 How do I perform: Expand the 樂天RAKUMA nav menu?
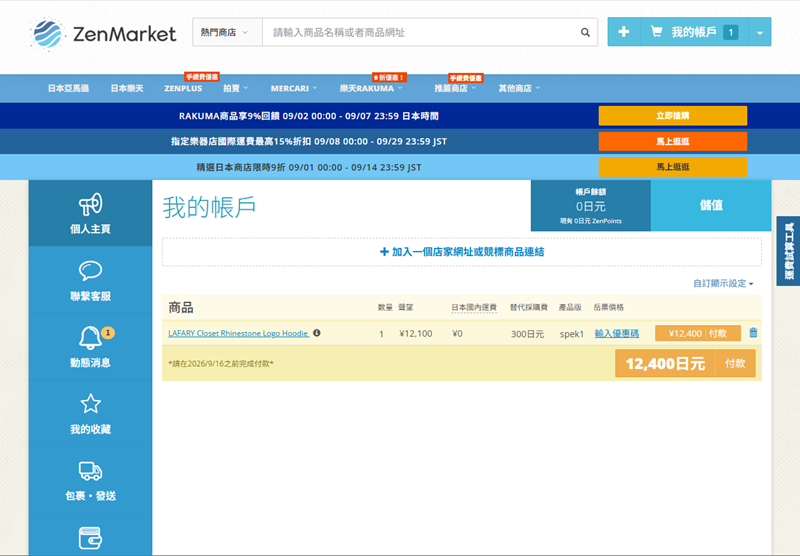coord(371,88)
